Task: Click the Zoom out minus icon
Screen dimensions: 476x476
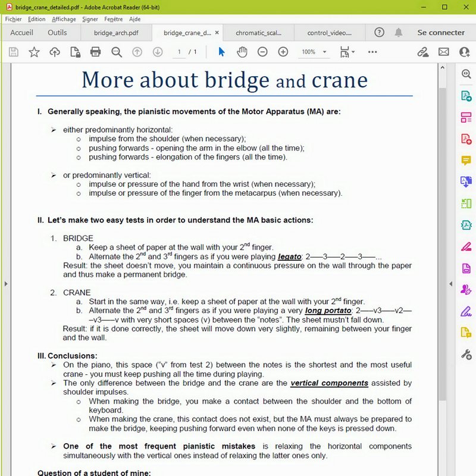Action: (x=262, y=52)
